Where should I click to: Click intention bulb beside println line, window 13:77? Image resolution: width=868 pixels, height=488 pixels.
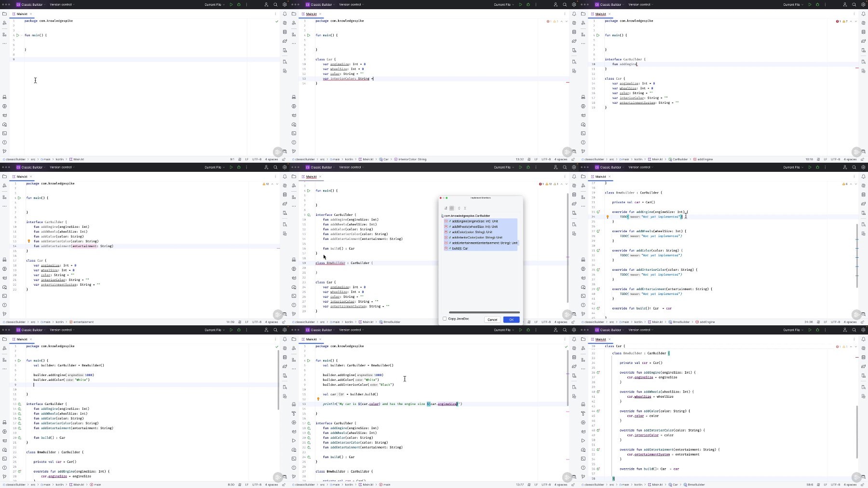pyautogui.click(x=318, y=399)
